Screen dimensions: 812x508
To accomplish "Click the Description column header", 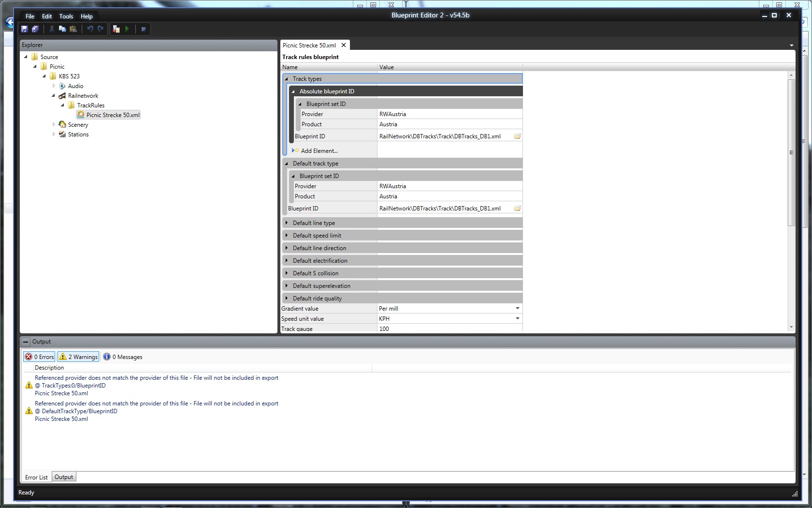I will coord(203,368).
